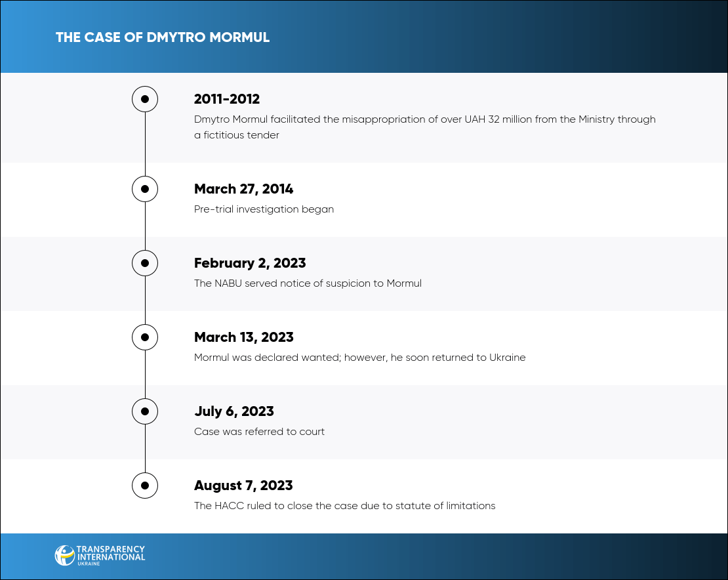The height and width of the screenshot is (580, 728).
Task: Click the August 7, 2023 timeline marker
Action: point(145,486)
